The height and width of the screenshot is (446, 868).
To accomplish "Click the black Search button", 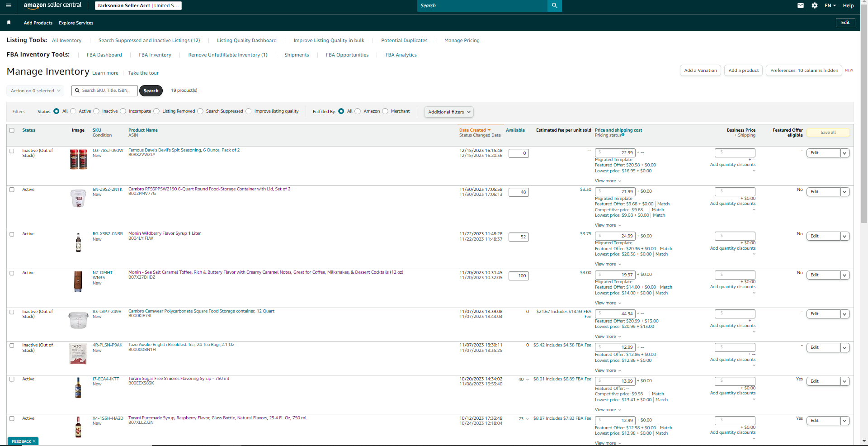I will tap(151, 91).
